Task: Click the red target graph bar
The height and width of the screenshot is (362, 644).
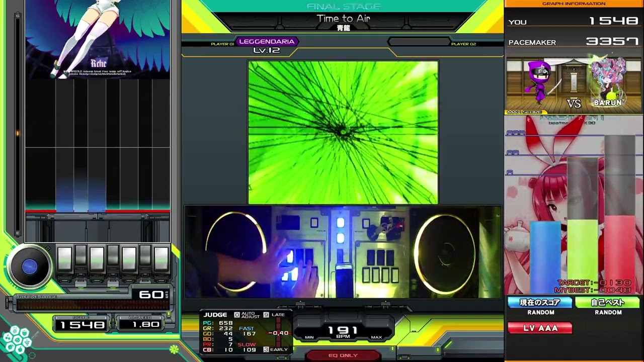Action: click(x=620, y=254)
